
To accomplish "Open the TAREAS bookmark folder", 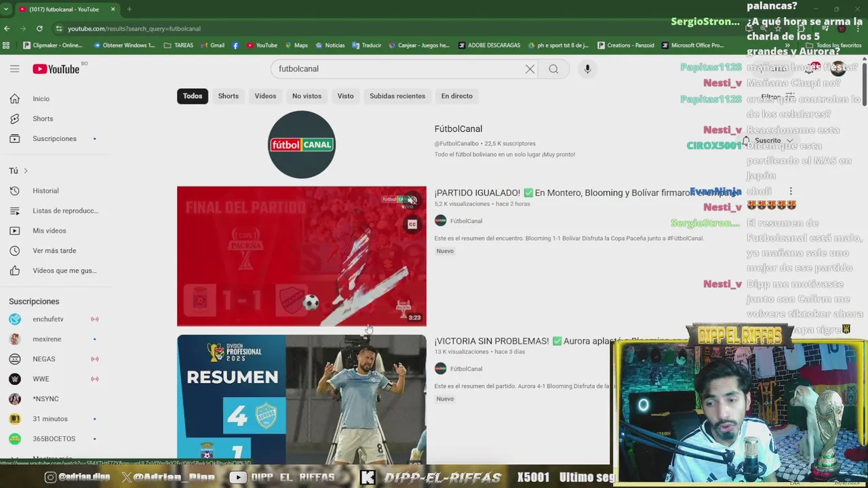I will [x=179, y=45].
